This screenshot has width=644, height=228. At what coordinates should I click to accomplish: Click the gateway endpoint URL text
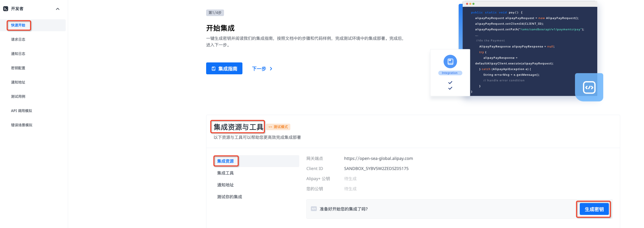coord(378,158)
